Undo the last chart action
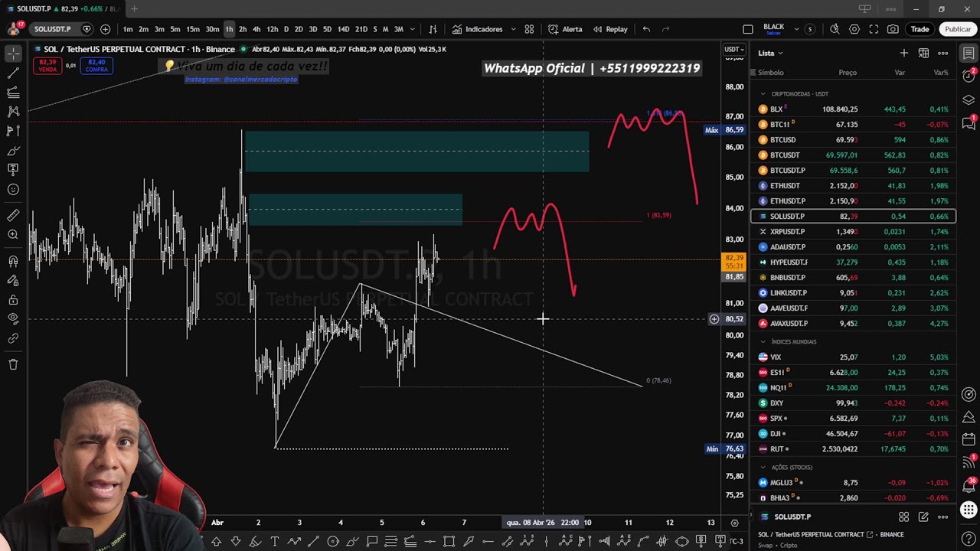980x551 pixels. point(646,29)
